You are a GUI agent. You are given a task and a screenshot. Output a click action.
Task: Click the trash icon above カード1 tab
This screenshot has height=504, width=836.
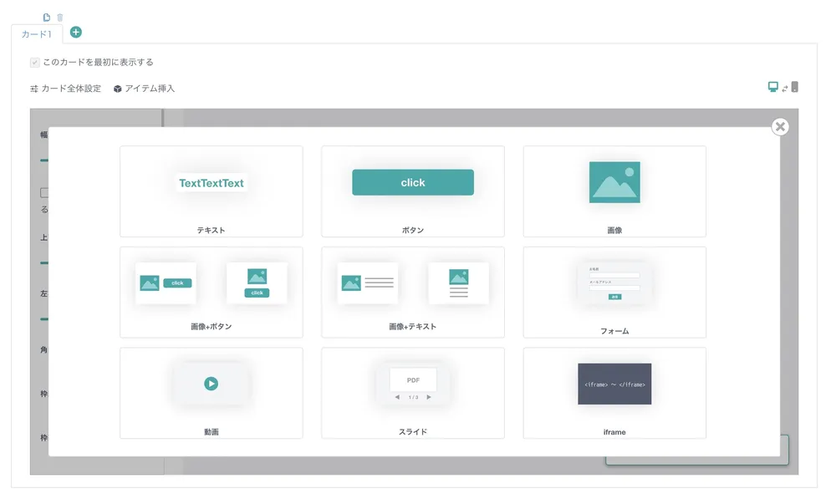tap(59, 18)
